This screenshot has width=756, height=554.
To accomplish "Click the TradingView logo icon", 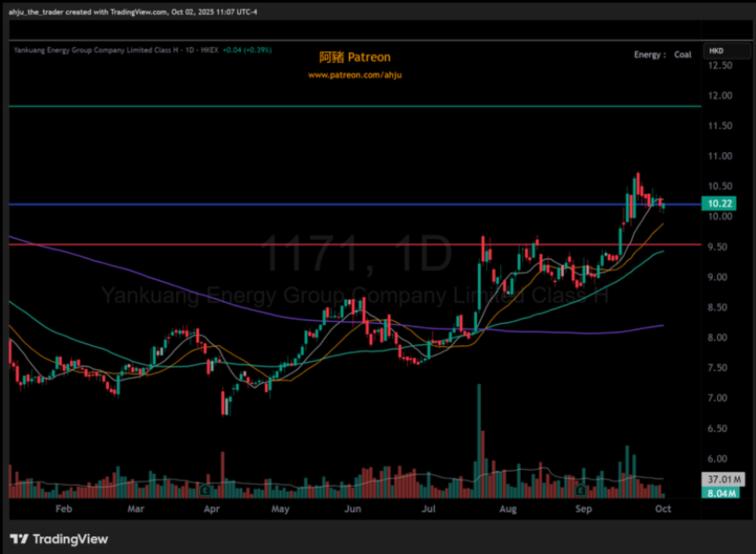I will (19, 538).
